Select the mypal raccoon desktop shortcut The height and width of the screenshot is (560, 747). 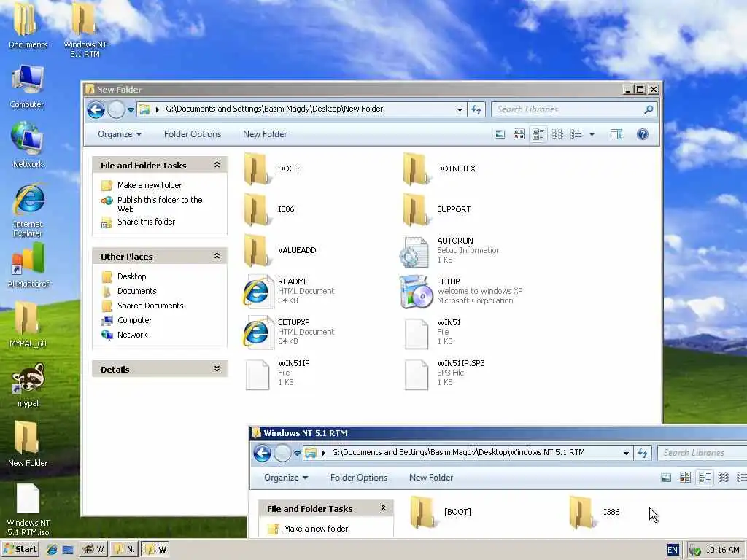28,385
